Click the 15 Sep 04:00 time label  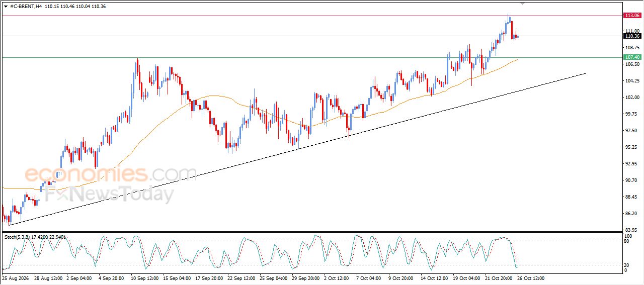[177, 277]
